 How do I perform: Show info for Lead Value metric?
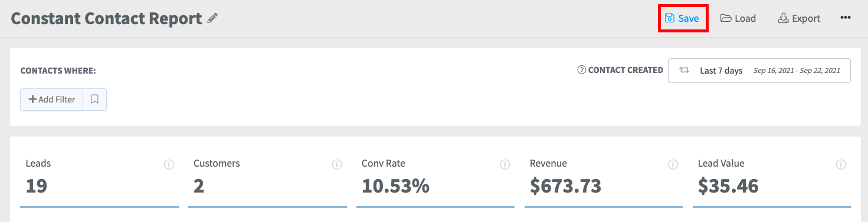coord(841,165)
